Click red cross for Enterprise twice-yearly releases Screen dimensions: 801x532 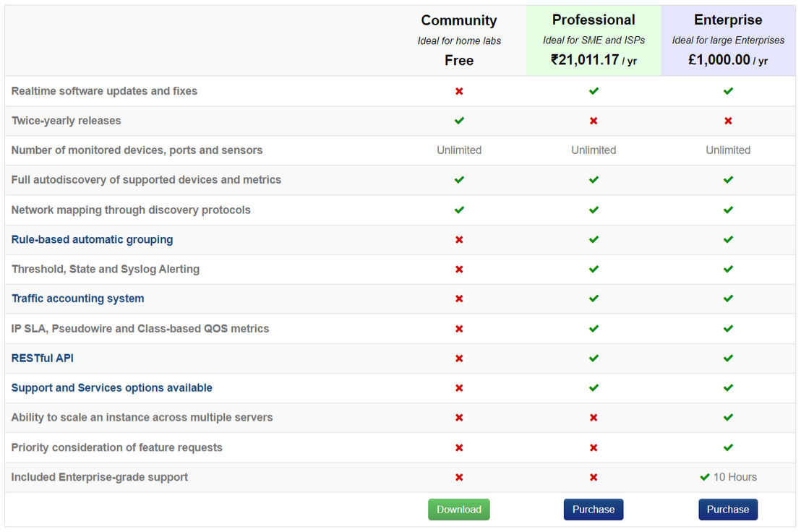point(728,121)
